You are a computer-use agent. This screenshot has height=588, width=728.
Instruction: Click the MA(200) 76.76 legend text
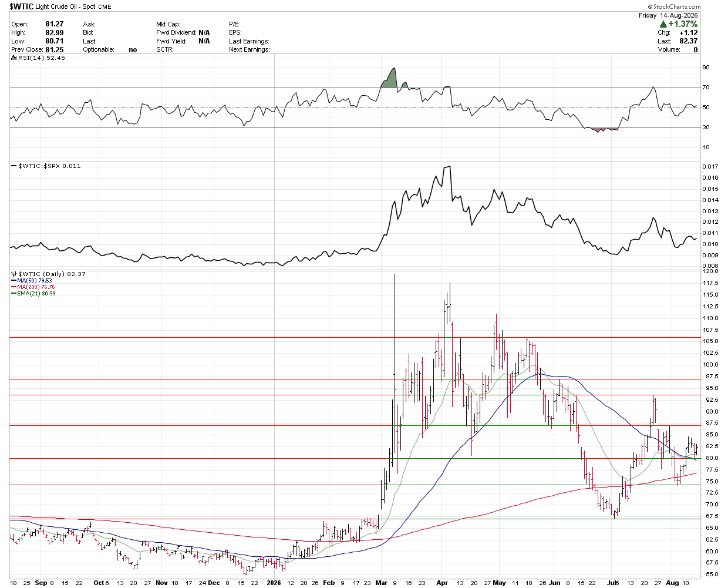(36, 287)
